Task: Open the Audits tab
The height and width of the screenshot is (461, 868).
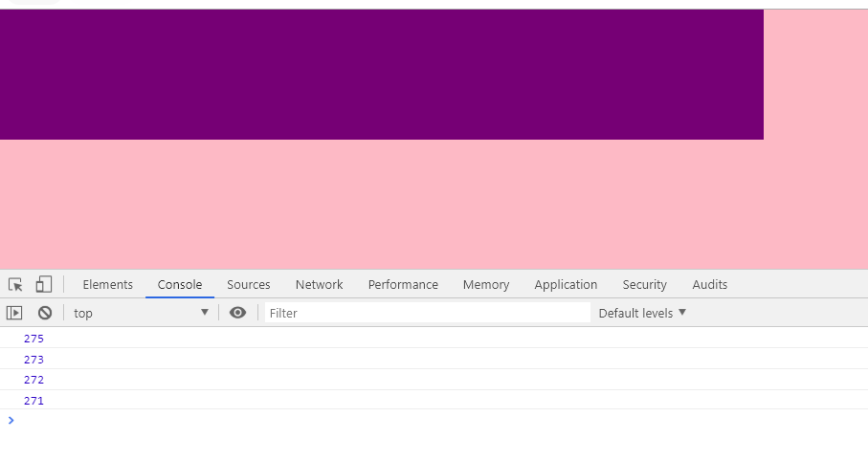Action: 710,284
